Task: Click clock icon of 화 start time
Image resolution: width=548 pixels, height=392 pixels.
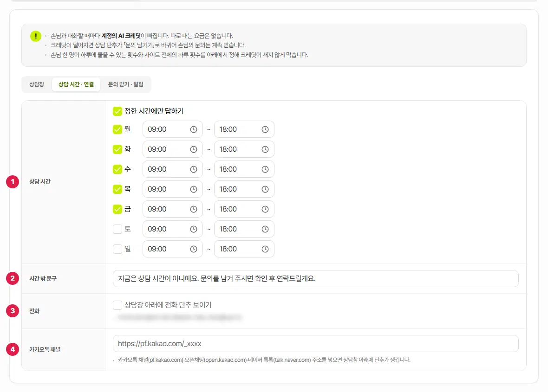Action: click(194, 149)
